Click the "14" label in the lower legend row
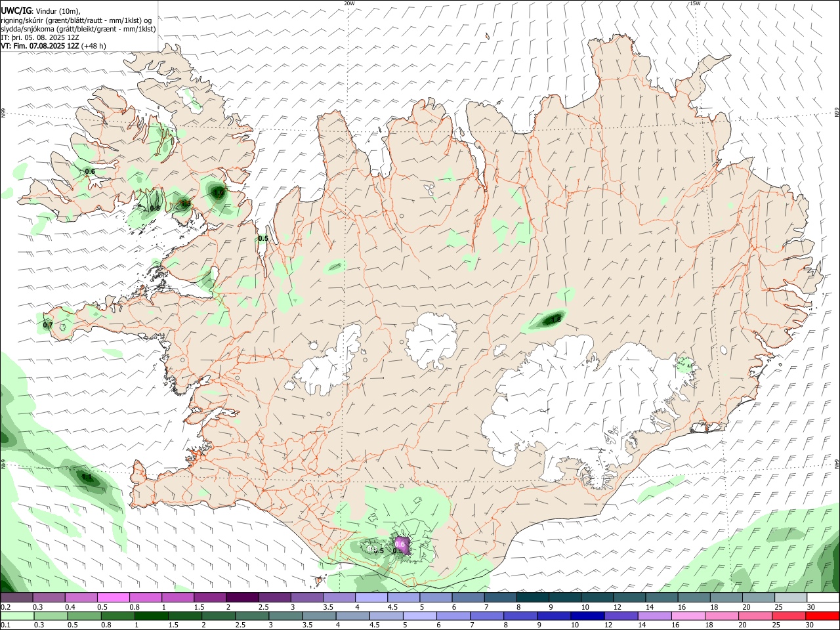The width and height of the screenshot is (840, 630). tap(641, 625)
